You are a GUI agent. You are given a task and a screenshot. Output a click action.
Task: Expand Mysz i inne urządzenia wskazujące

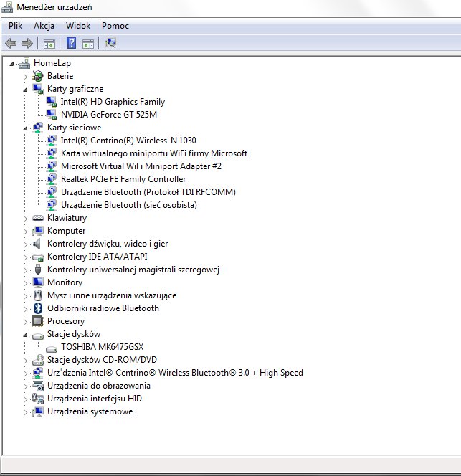click(x=25, y=296)
